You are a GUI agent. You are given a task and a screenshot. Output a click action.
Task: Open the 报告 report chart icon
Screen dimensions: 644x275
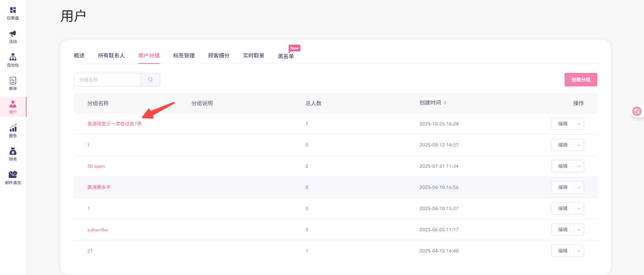click(x=13, y=128)
